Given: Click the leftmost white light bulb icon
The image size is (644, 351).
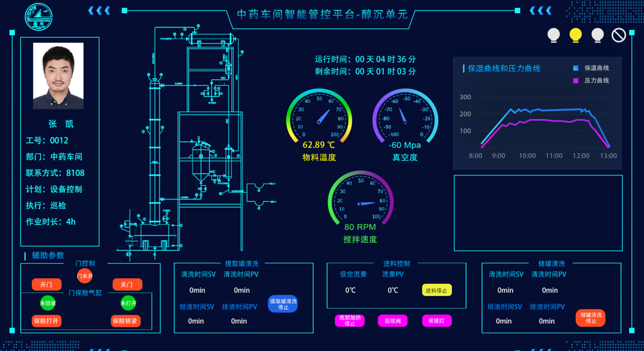Looking at the screenshot, I should (x=554, y=35).
